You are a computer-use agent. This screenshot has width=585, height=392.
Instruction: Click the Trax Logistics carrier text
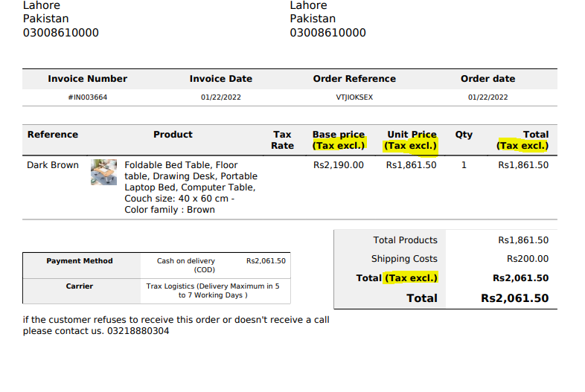(213, 291)
